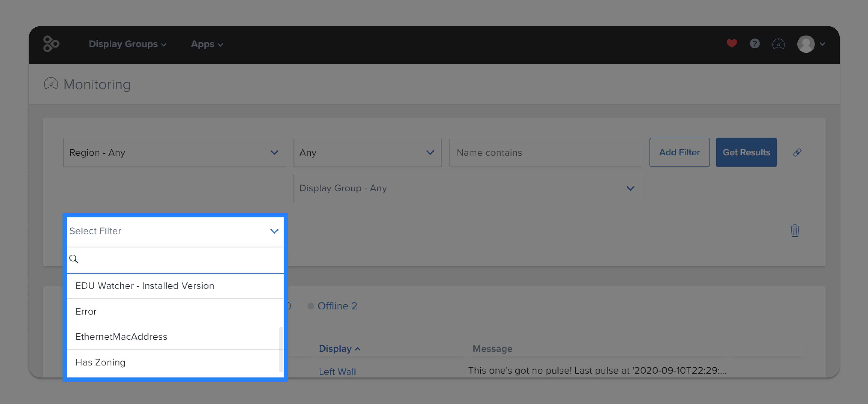Screen dimensions: 868x404
Task: Click the Add Filter button
Action: (679, 153)
